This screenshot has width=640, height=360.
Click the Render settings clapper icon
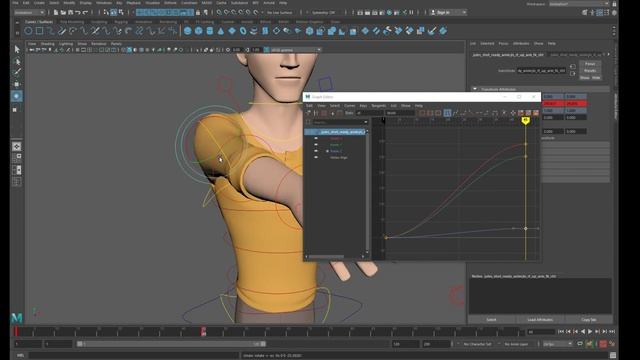pos(382,13)
